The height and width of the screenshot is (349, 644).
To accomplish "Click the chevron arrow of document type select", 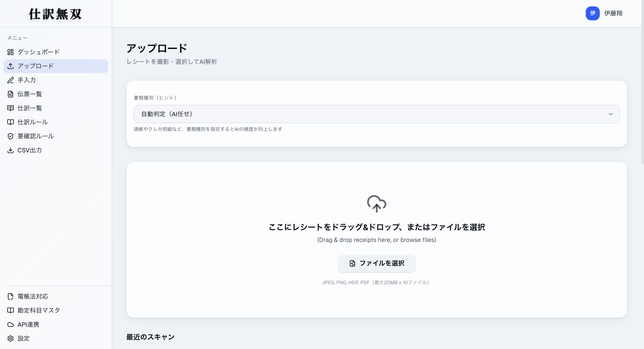I will (610, 114).
